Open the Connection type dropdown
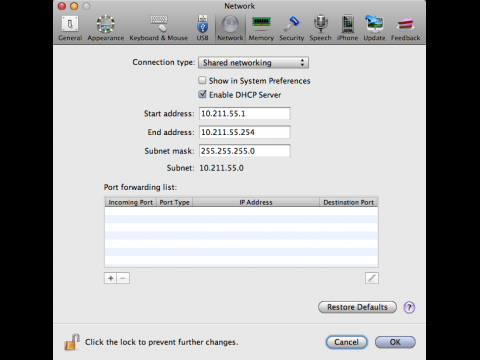 coord(253,63)
